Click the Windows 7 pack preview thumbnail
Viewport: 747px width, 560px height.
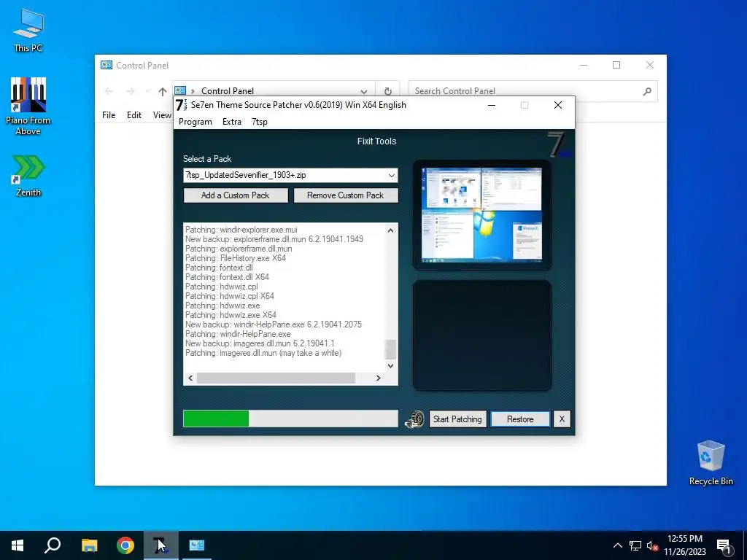pos(481,215)
